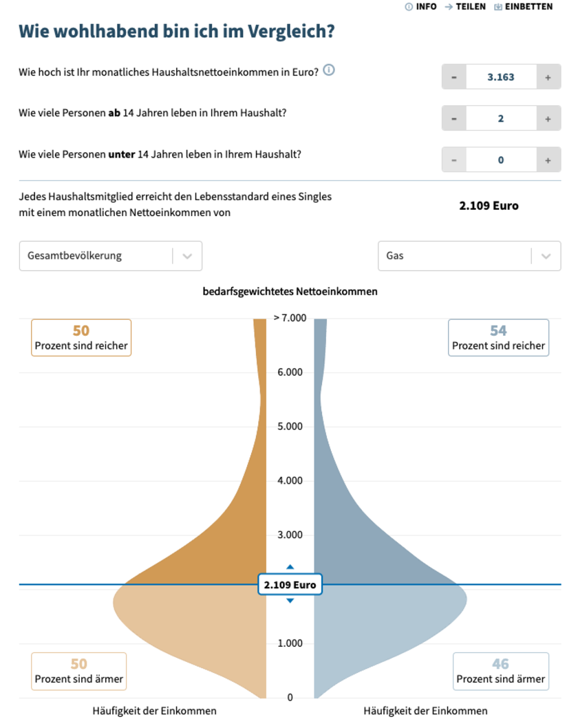578x728 pixels.
Task: Click the persons under 14 field showing 0
Action: pyautogui.click(x=500, y=160)
